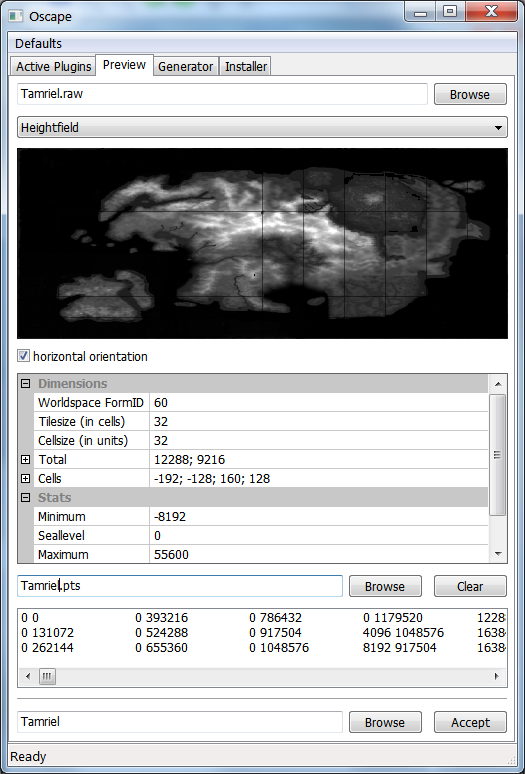The width and height of the screenshot is (525, 774).
Task: Select the points entry 8192 917504
Action: point(399,647)
